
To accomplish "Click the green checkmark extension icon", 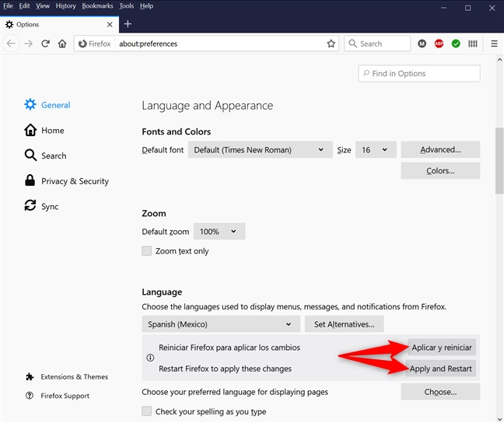I will pos(456,44).
